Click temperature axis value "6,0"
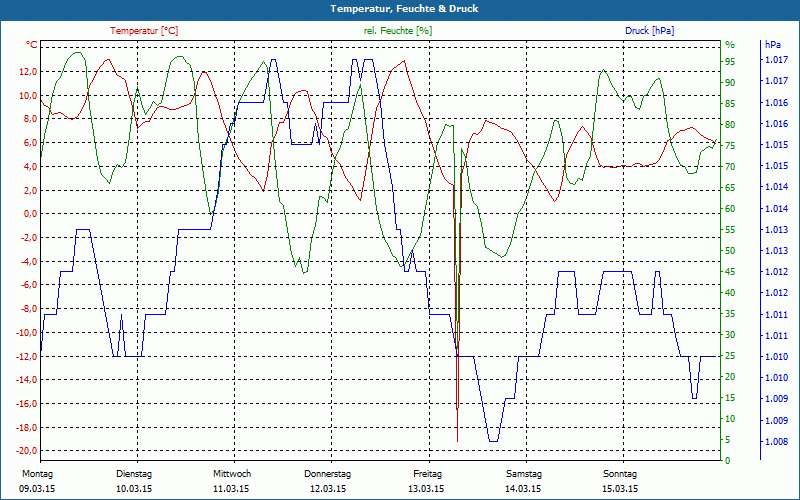 [30, 143]
